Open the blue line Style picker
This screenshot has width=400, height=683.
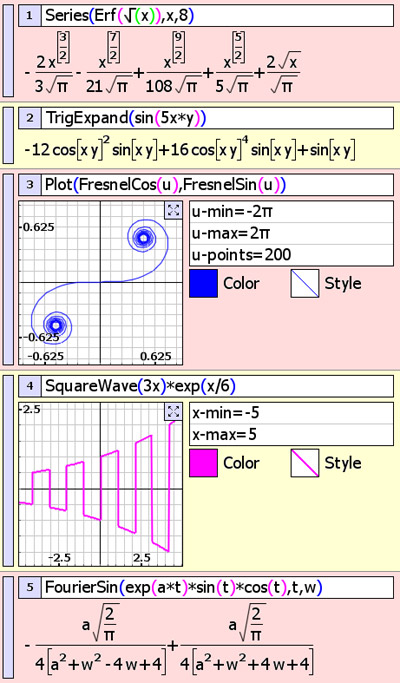(x=305, y=284)
